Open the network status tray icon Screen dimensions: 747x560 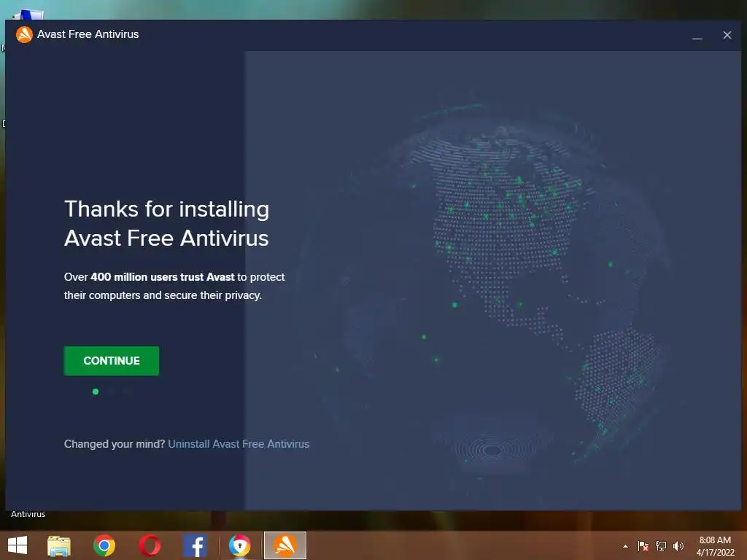click(x=661, y=546)
